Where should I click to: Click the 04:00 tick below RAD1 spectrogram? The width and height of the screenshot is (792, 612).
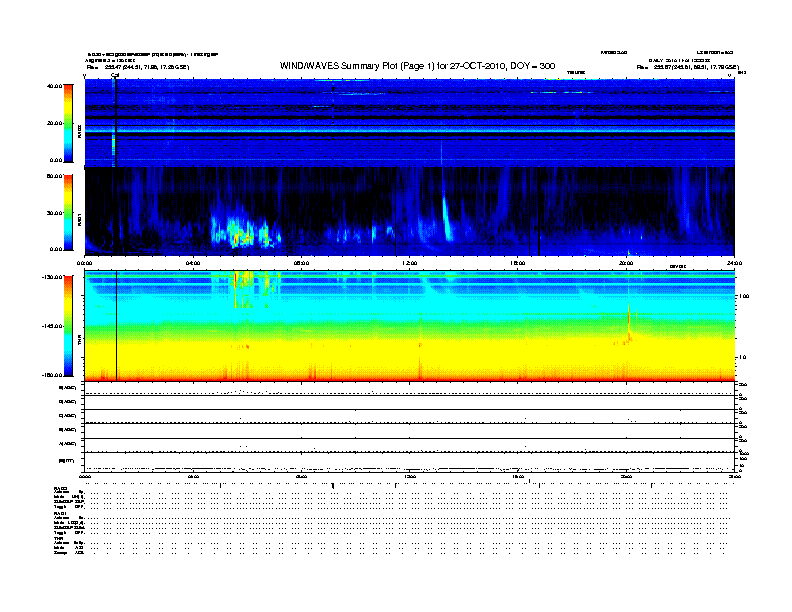coord(193,263)
